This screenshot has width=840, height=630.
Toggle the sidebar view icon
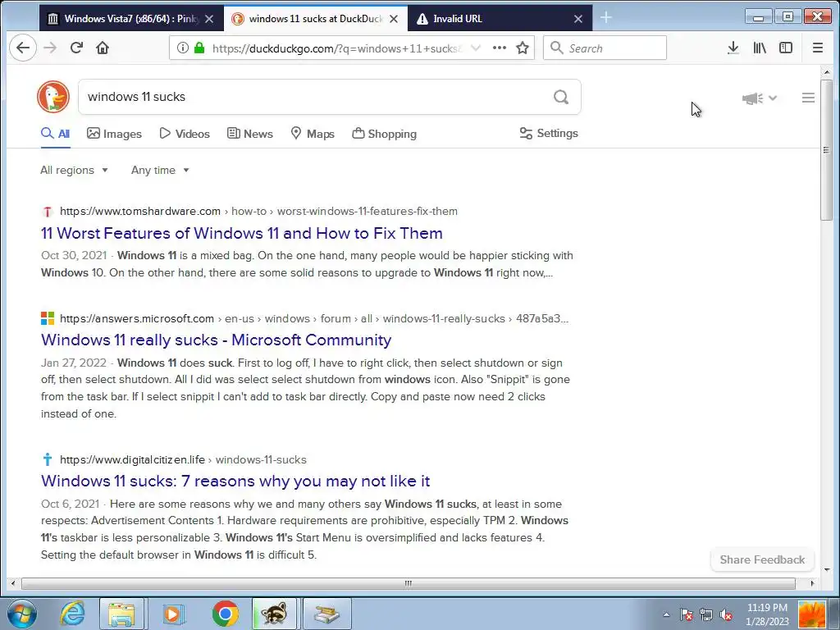tap(786, 48)
